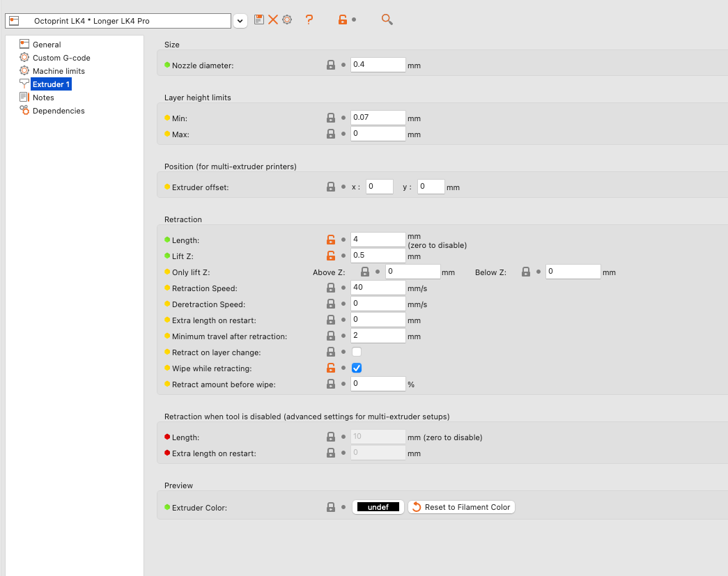This screenshot has width=728, height=576.
Task: Reset Lift Z with orange unlocked padlock
Action: tap(331, 256)
